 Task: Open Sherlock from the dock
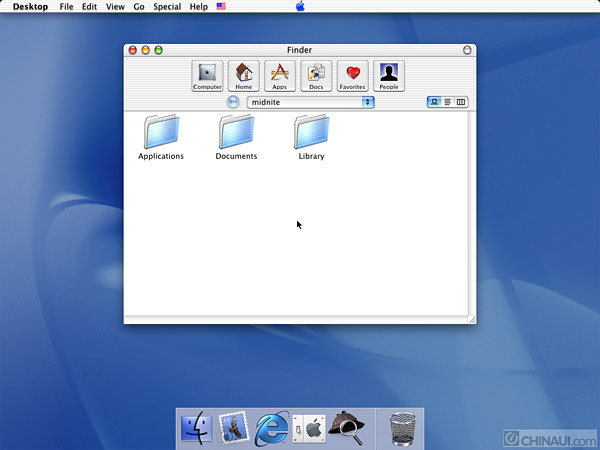click(345, 427)
